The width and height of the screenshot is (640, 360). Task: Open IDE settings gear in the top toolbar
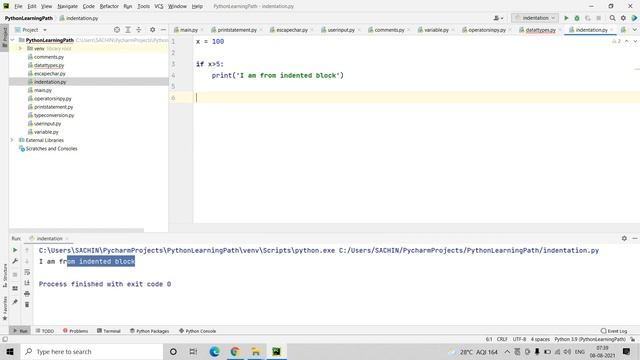[x=623, y=18]
